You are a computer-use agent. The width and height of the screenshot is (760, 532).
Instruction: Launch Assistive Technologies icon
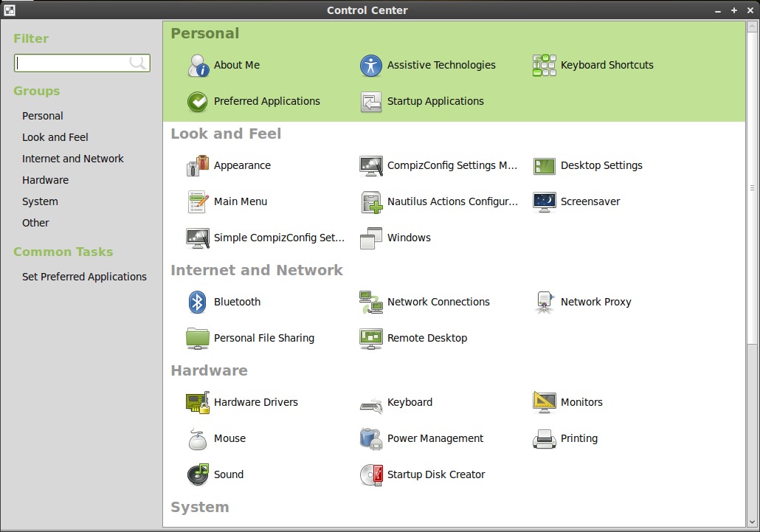(371, 66)
